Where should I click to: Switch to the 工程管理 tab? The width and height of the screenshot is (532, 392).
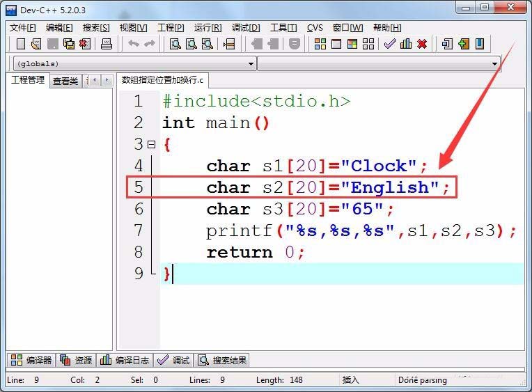click(28, 80)
